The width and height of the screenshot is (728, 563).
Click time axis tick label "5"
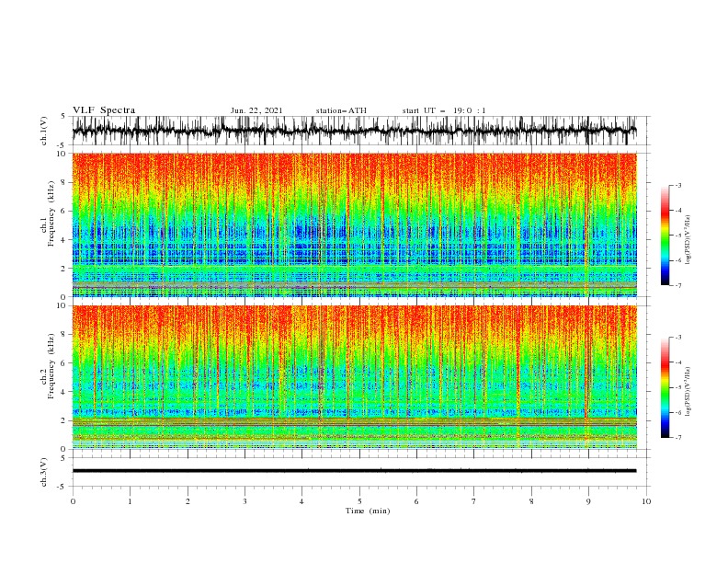click(x=359, y=501)
